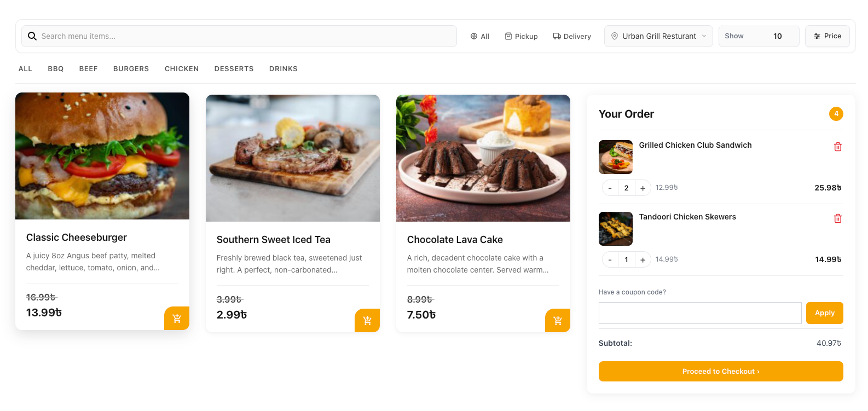Add Southern Sweet Iced Tea using cart icon
Viewport: 868px width, 411px height.
367,320
